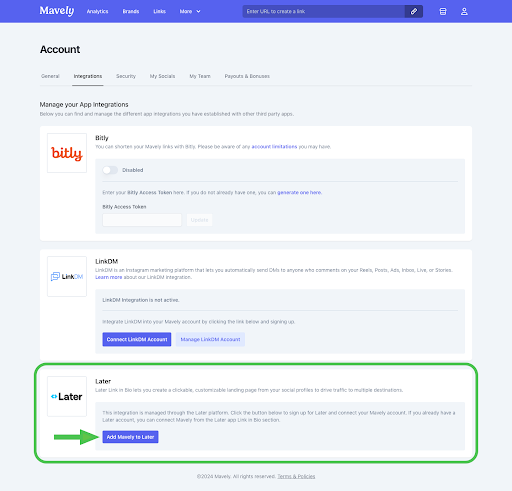Screen dimensions: 512x491
Task: Click the create link pencil icon
Action: point(414,11)
